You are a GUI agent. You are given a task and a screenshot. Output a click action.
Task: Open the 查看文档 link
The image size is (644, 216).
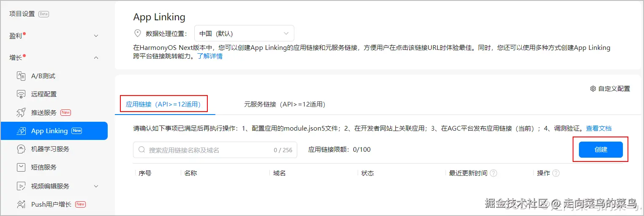click(x=598, y=128)
